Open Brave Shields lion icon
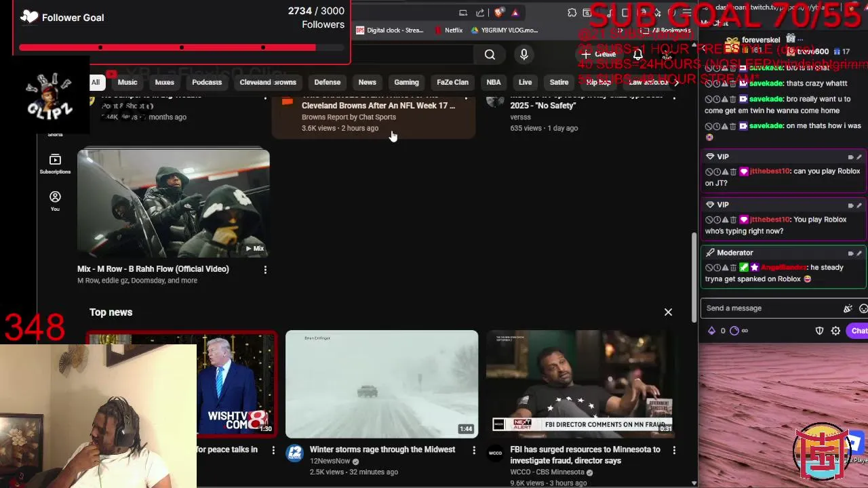 (499, 12)
